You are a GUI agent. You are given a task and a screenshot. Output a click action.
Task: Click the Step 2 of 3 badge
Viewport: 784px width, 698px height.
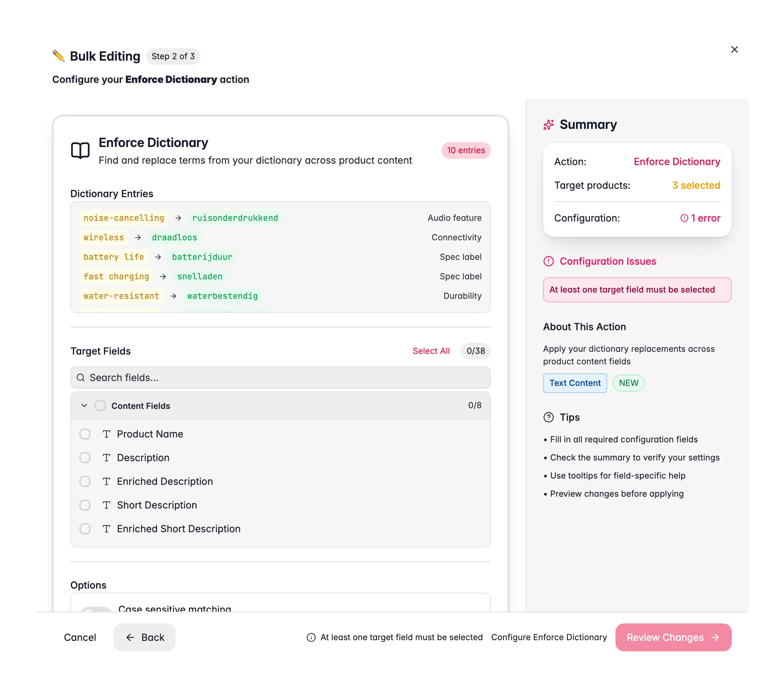click(x=173, y=56)
